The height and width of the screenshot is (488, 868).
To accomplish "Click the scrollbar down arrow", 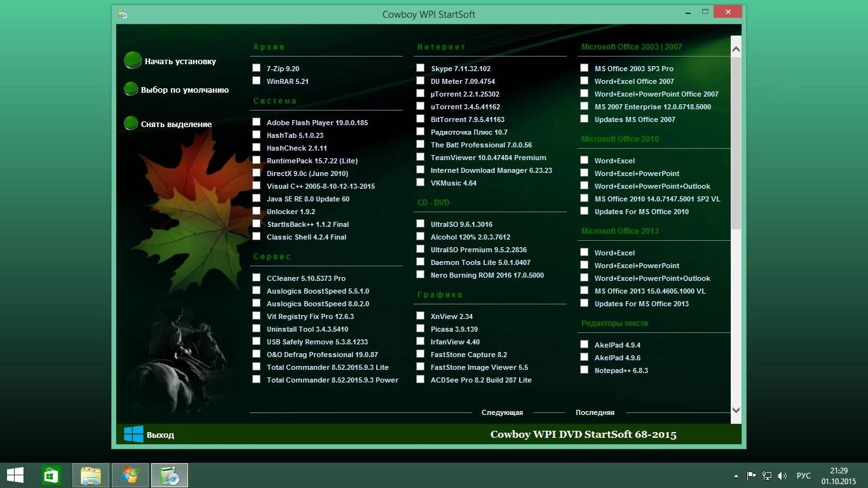I will coord(736,410).
